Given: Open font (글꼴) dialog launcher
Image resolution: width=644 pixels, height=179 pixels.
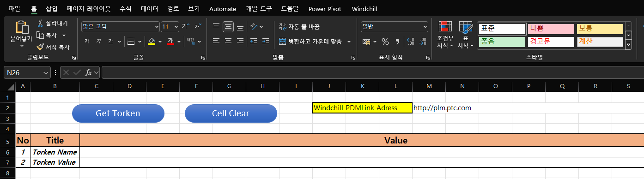Looking at the screenshot, I should coord(203,58).
